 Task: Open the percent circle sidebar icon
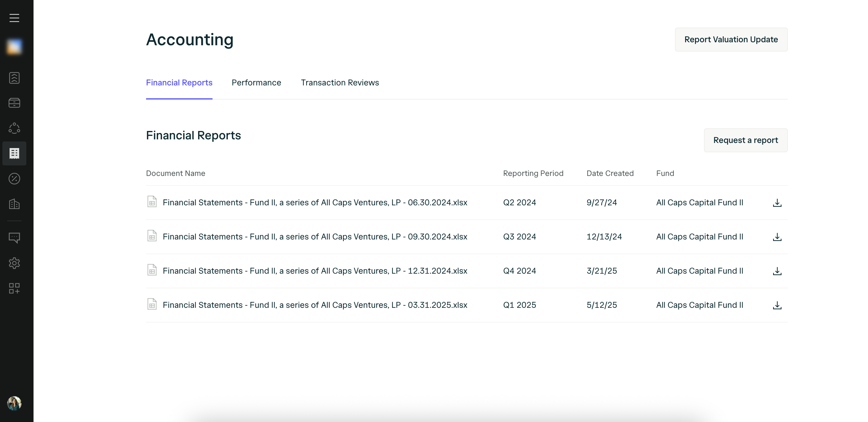pos(14,179)
